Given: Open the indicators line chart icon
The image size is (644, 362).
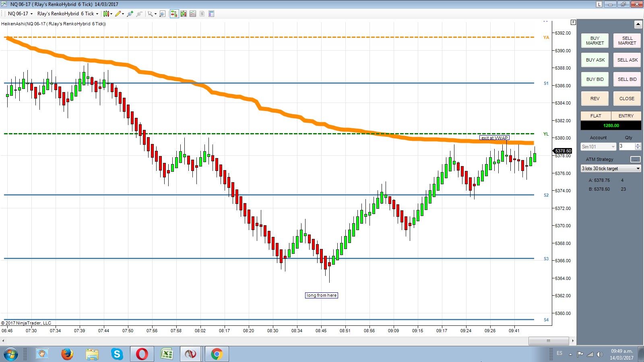Looking at the screenshot, I should (x=193, y=14).
